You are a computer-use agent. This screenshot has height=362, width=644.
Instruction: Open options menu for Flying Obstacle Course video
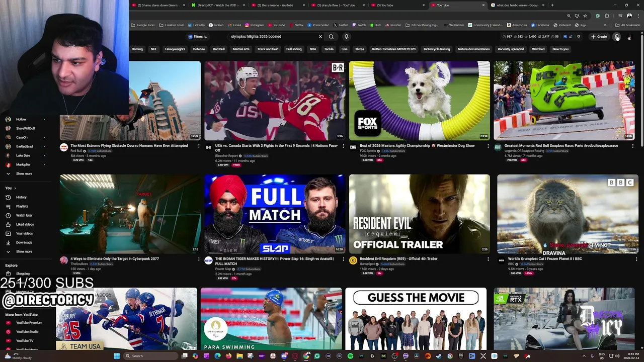tap(198, 146)
